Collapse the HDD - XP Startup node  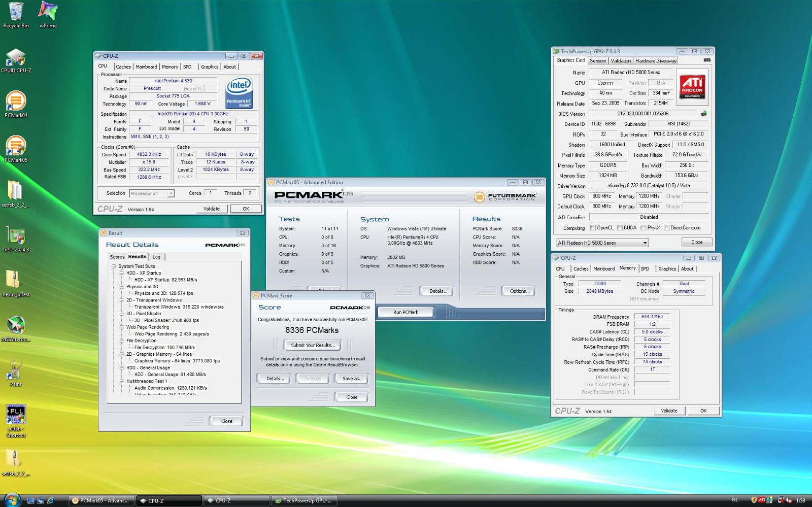(x=122, y=273)
